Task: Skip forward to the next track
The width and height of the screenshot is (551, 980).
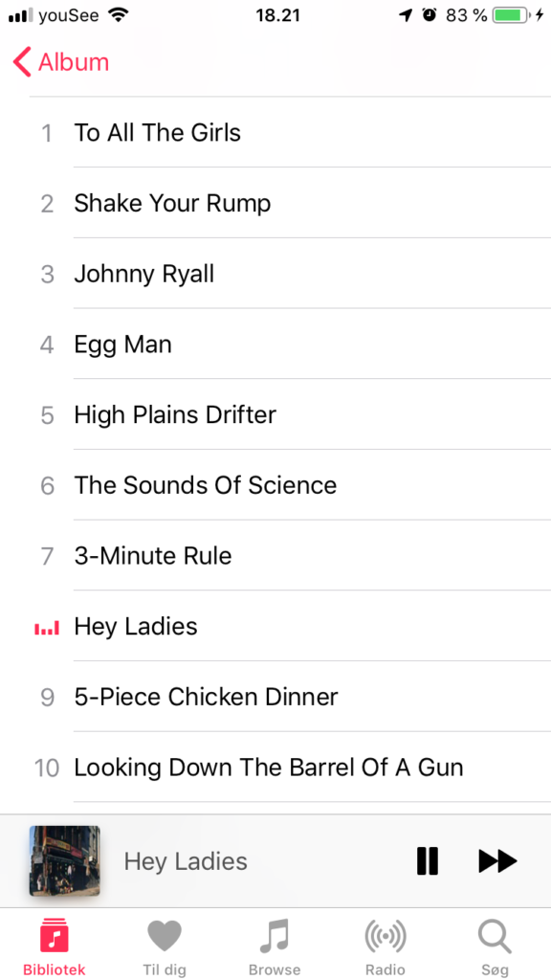Action: pyautogui.click(x=497, y=860)
